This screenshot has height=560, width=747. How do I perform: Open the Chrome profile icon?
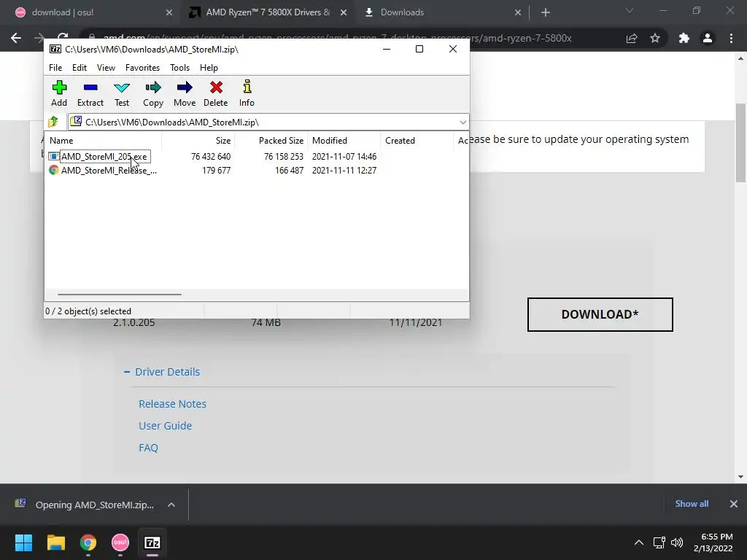pos(708,38)
